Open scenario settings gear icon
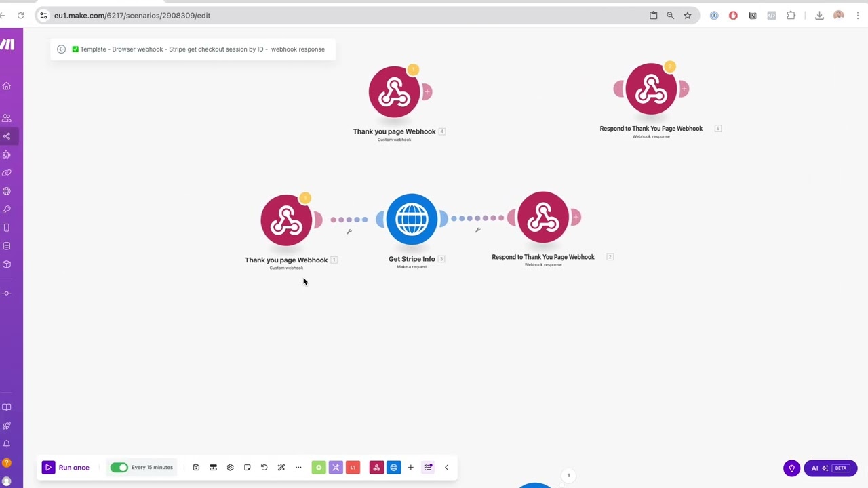This screenshot has width=868, height=488. (230, 467)
